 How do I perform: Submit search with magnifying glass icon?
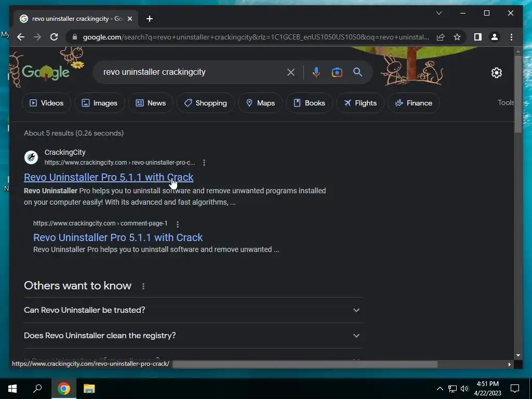tap(357, 72)
